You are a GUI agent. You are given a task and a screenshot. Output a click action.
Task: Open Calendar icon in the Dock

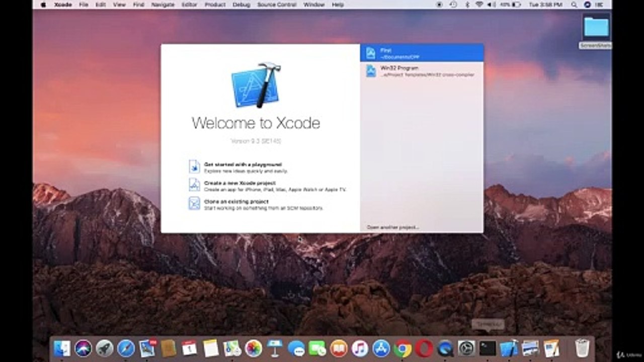[190, 348]
